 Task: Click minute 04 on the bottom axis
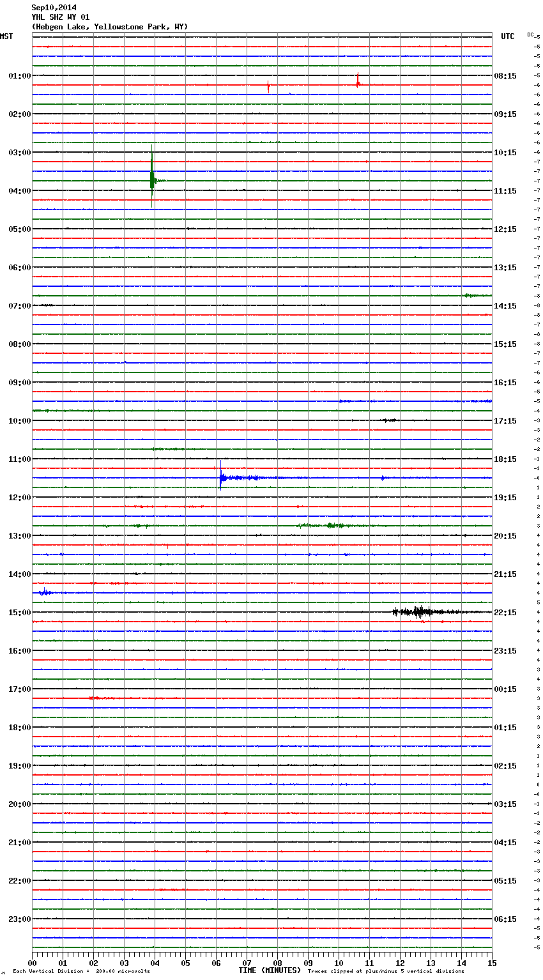tap(155, 963)
